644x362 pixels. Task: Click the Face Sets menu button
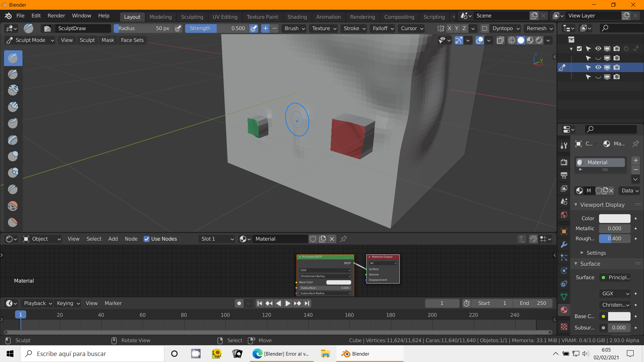132,40
